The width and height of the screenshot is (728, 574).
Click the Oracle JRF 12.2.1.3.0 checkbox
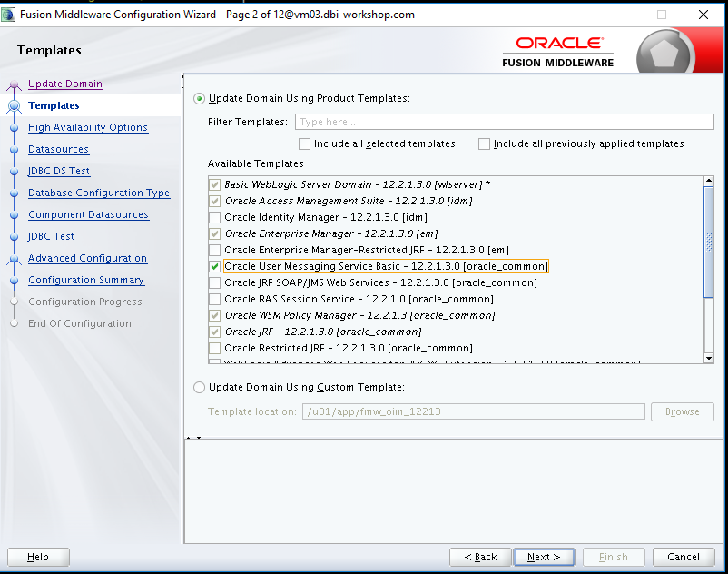(214, 332)
